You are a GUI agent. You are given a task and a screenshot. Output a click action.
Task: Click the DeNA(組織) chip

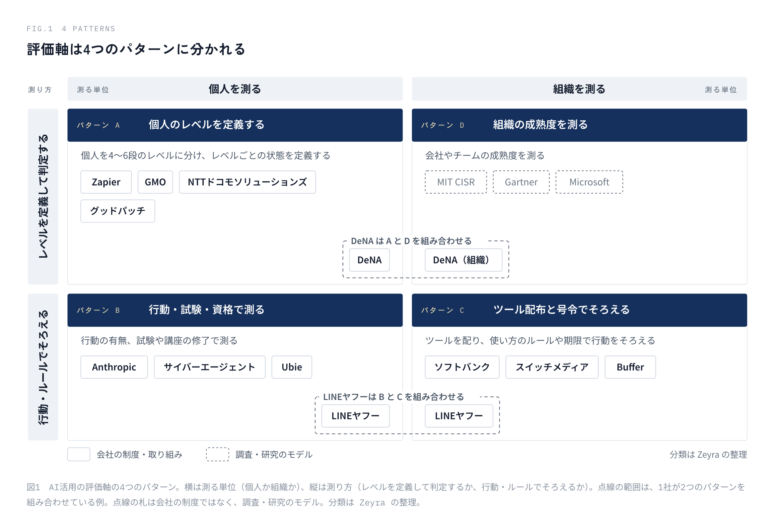[x=463, y=260]
